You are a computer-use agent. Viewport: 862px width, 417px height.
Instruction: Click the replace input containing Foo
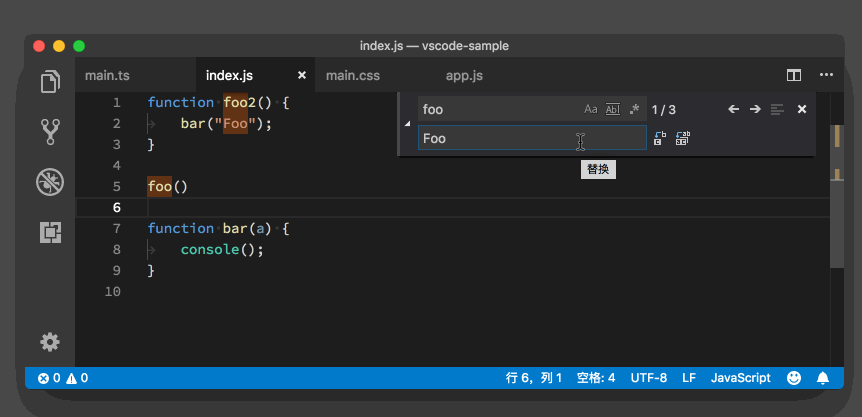coord(532,138)
